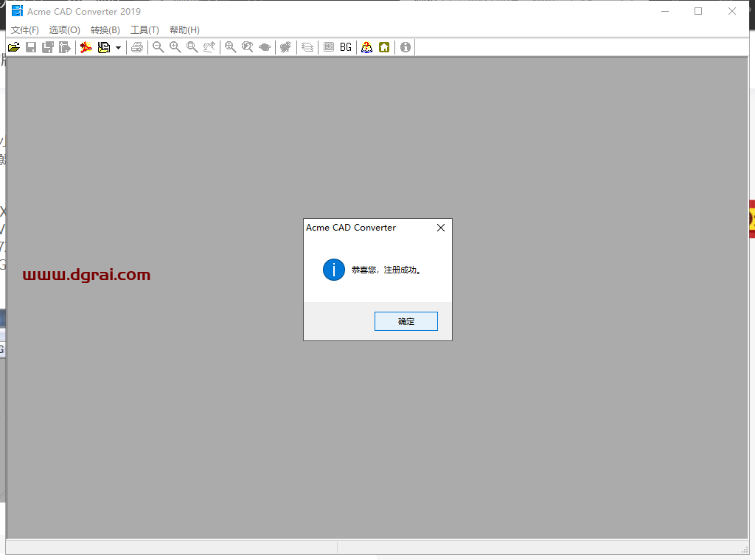Open the Help book icon
This screenshot has width=755, height=560.
(367, 47)
